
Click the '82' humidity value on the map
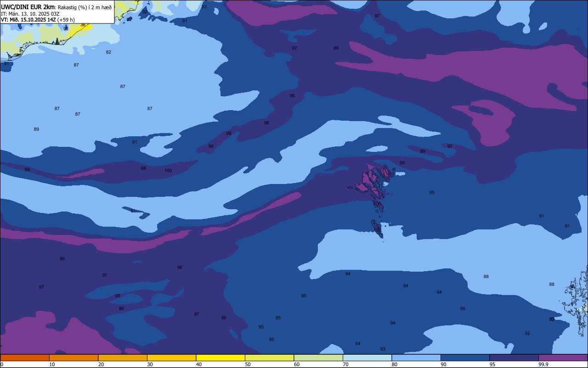pyautogui.click(x=108, y=52)
